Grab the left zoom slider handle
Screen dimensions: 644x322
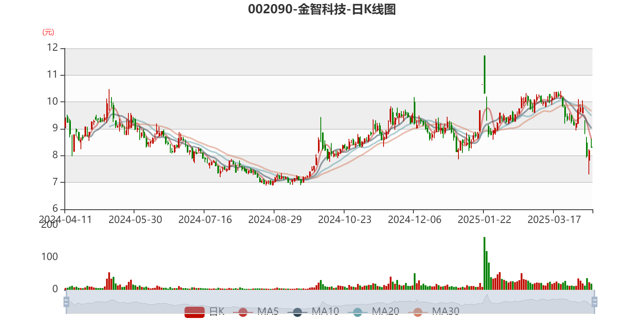click(66, 302)
